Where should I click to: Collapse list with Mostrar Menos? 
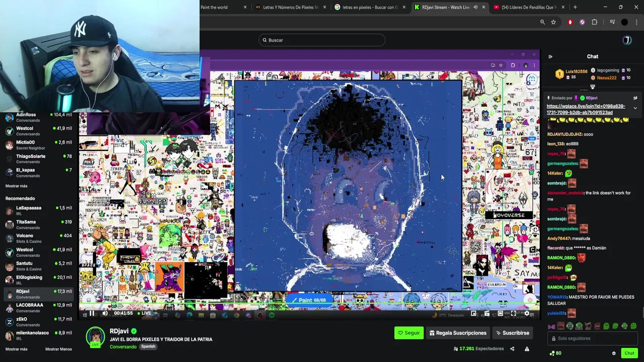tap(58, 349)
